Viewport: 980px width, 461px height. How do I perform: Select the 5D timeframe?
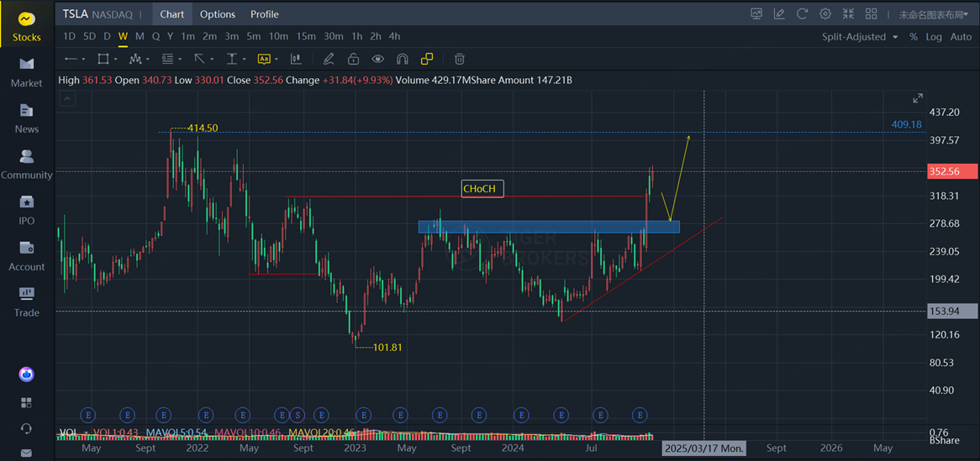(x=89, y=36)
